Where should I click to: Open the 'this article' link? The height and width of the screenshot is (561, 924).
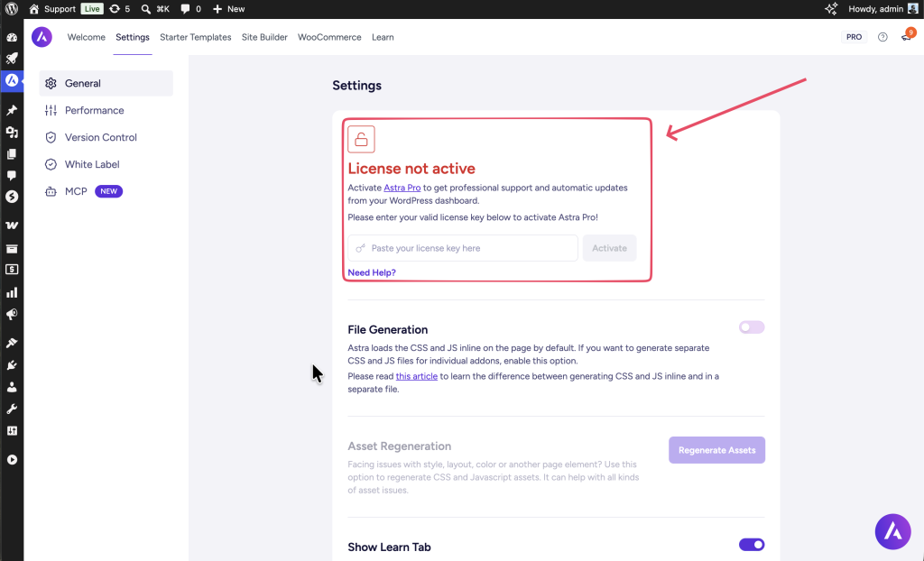point(417,376)
